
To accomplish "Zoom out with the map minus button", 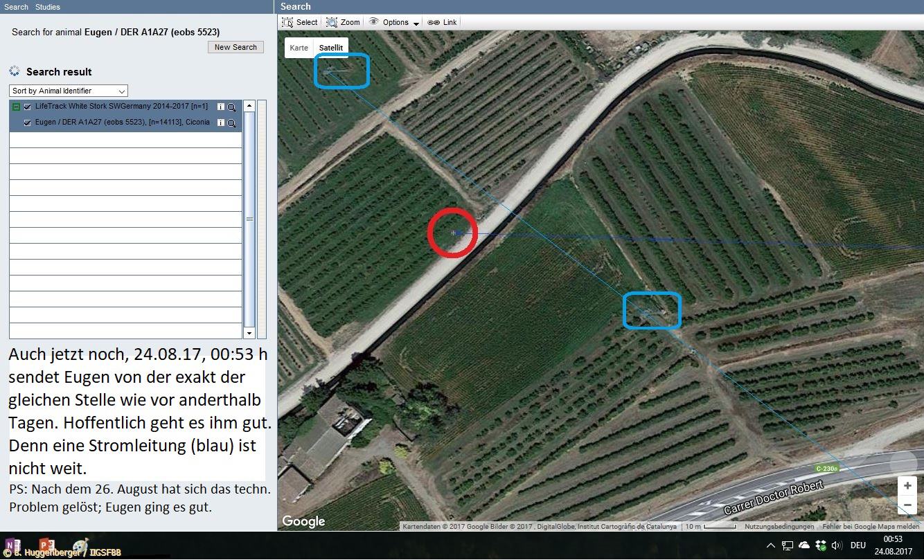I will [x=907, y=505].
